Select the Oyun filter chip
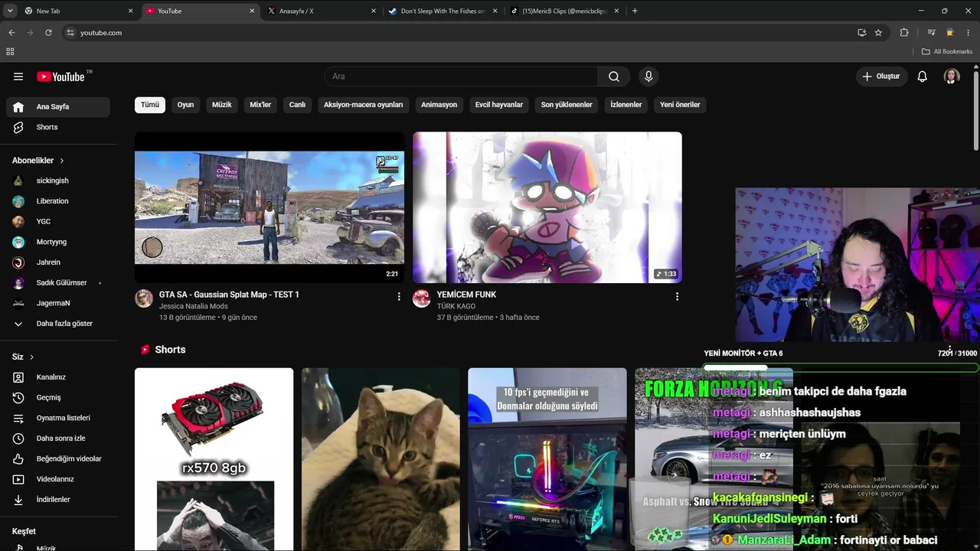Image resolution: width=980 pixels, height=551 pixels. pos(186,105)
